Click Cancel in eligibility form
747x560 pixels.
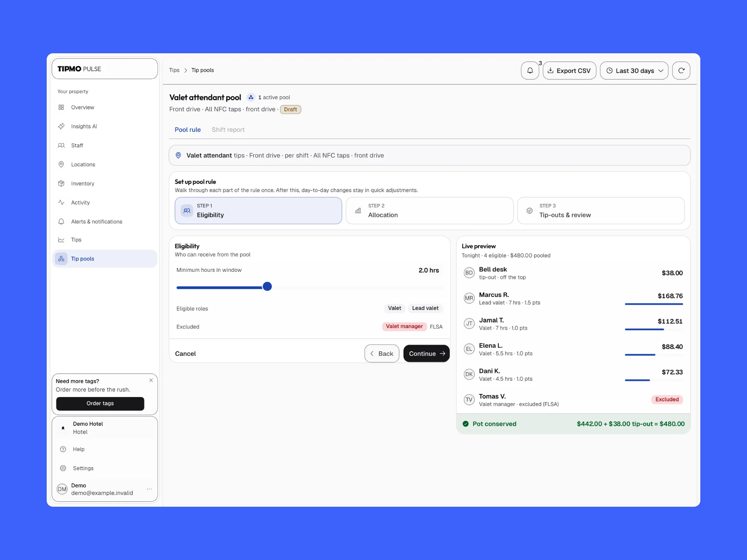pos(185,353)
